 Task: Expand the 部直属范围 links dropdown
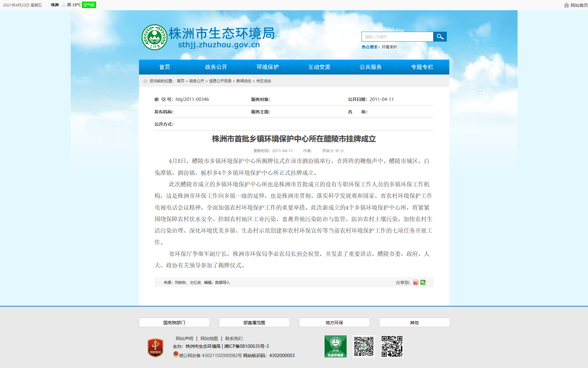254,322
